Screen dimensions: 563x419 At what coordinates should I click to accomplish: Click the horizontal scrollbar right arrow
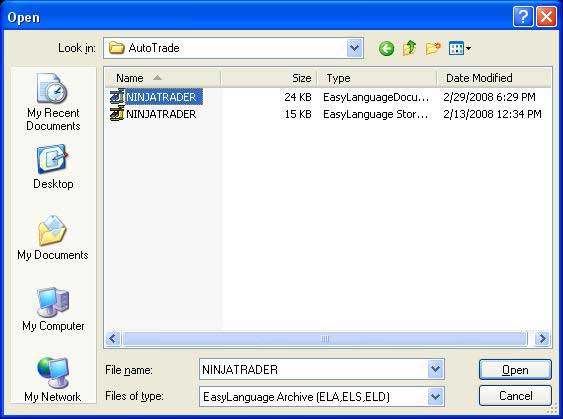pyautogui.click(x=542, y=339)
